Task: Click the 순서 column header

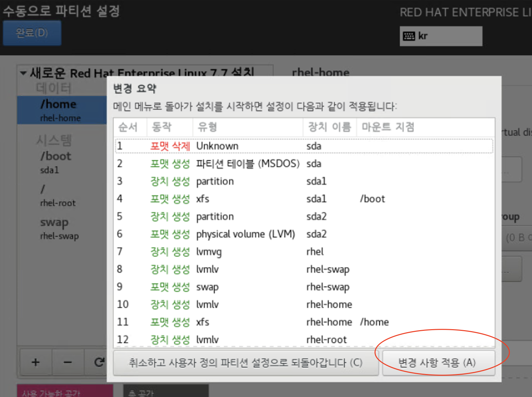Action: pyautogui.click(x=130, y=127)
